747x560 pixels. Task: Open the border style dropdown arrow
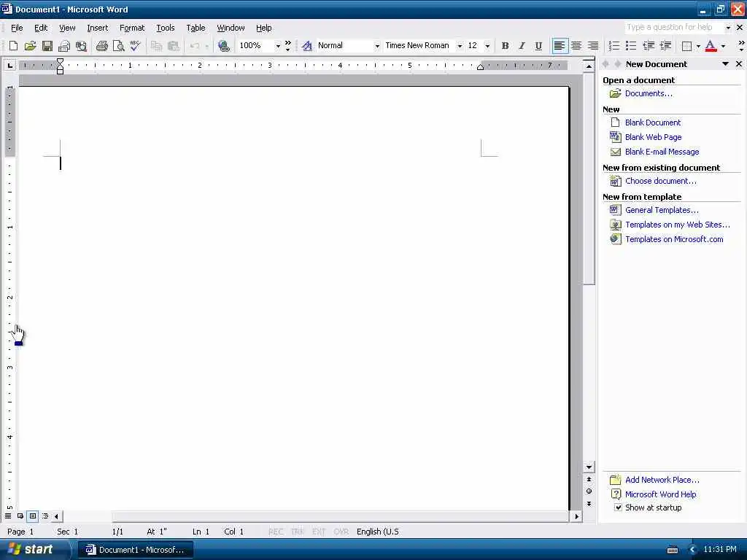coord(698,46)
